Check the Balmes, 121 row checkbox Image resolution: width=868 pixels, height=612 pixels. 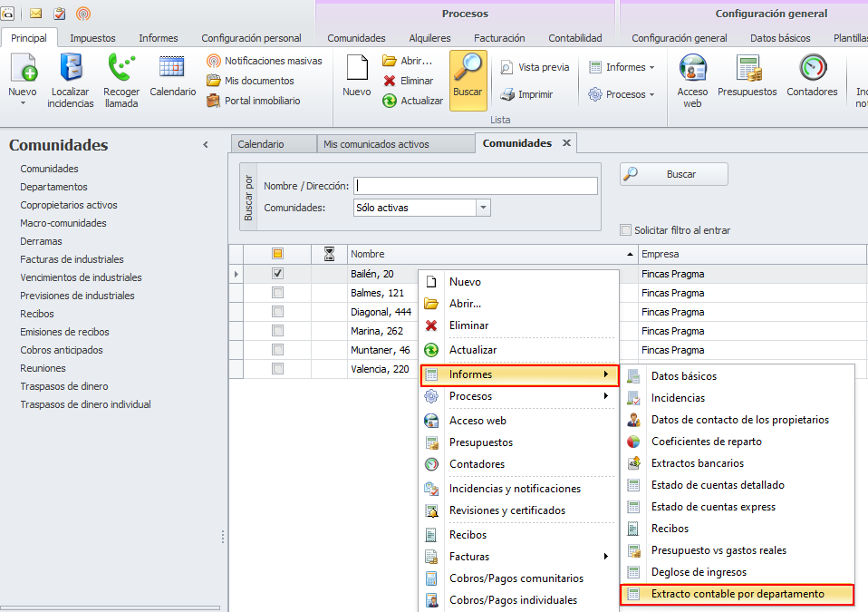tap(278, 293)
